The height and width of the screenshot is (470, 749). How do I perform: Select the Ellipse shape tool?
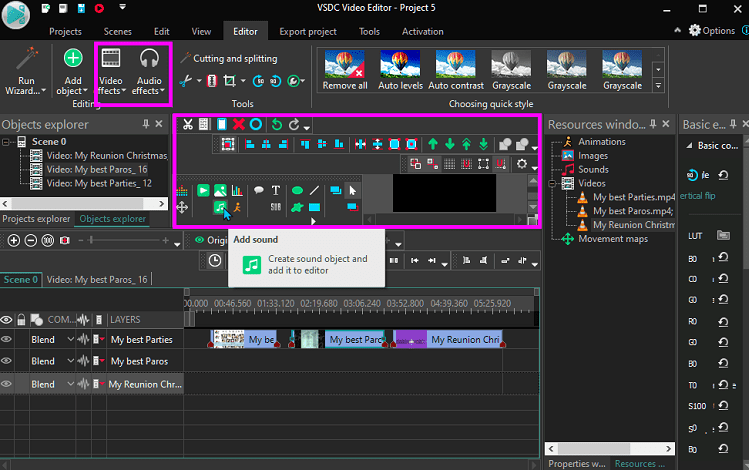pyautogui.click(x=297, y=191)
